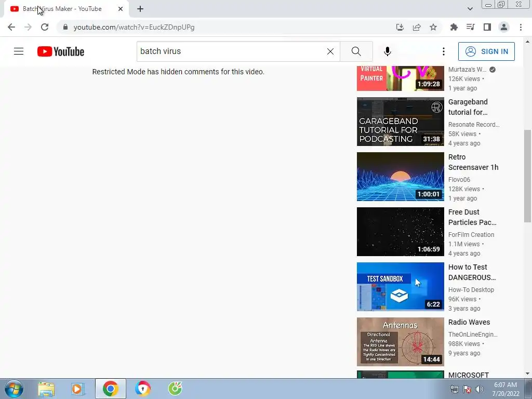This screenshot has width=532, height=399.
Task: Open Chrome extensions puzzle icon
Action: point(454,27)
